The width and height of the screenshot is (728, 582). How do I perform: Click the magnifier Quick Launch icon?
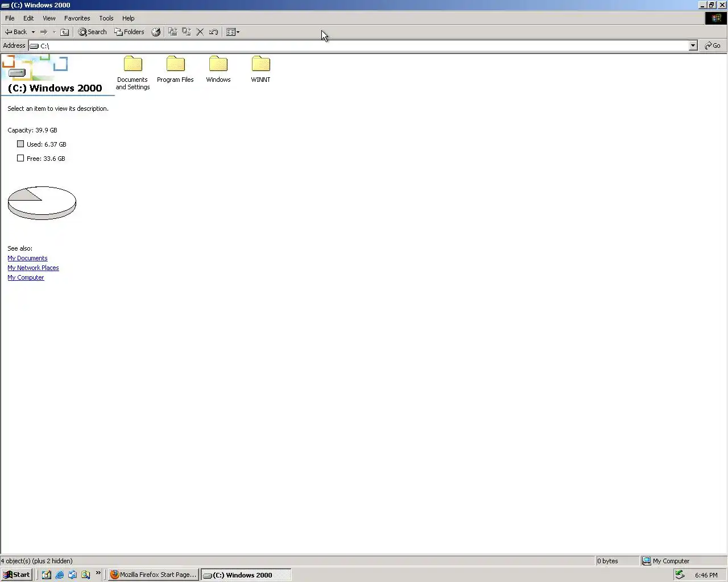pyautogui.click(x=85, y=575)
